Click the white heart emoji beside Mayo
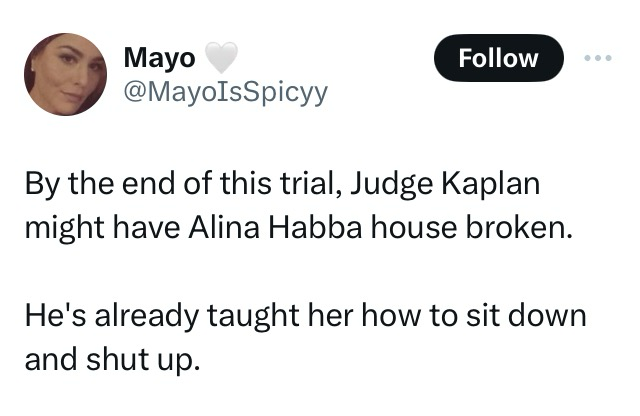Image resolution: width=640 pixels, height=416 pixels. click(x=221, y=58)
